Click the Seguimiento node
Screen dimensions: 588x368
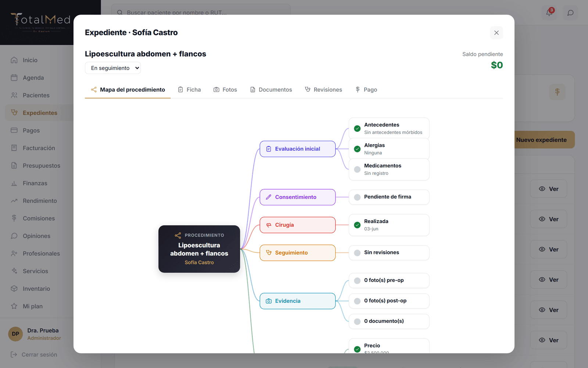[x=298, y=253]
